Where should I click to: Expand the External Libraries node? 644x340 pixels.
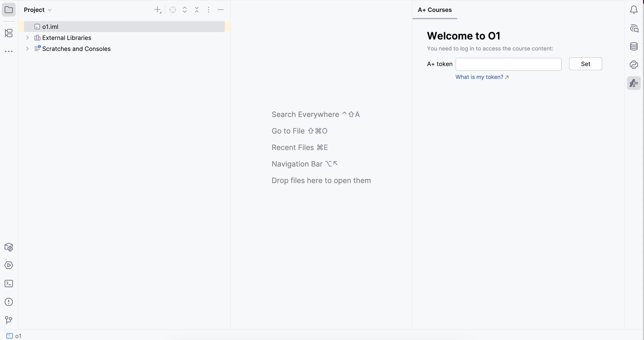click(x=28, y=38)
